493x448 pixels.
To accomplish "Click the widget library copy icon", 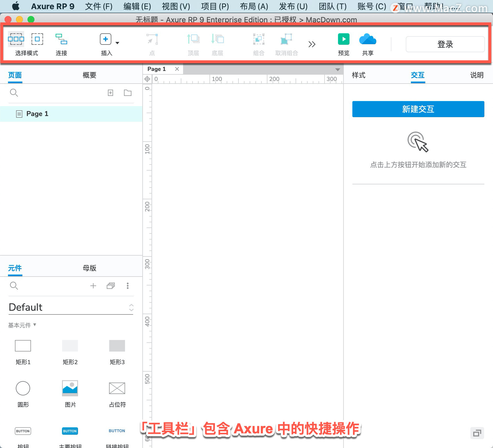I will pos(111,286).
